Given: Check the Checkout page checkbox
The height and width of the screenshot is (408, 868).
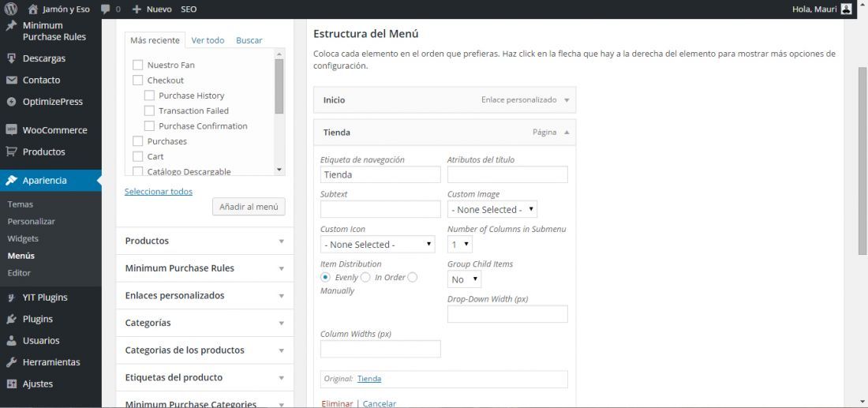Looking at the screenshot, I should (138, 80).
